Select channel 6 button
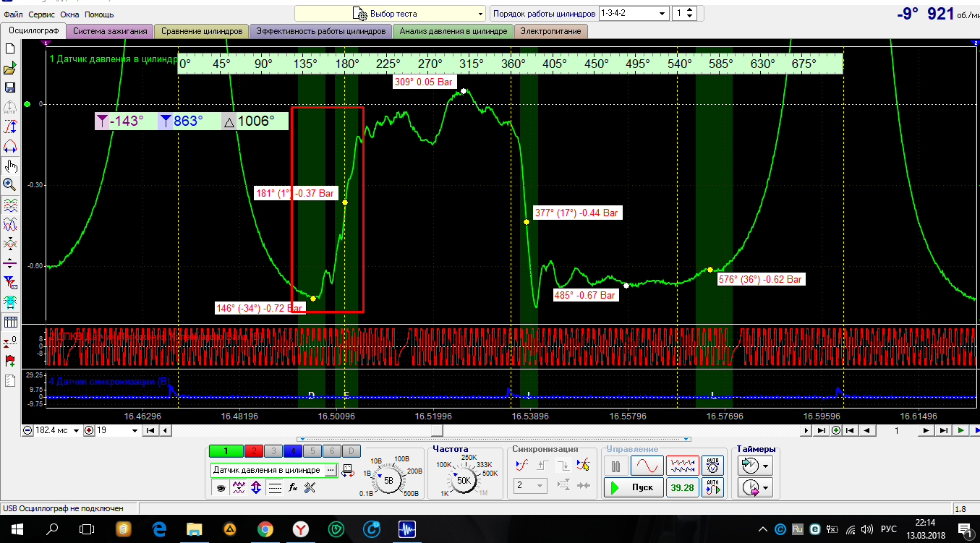This screenshot has height=543, width=980. point(331,451)
